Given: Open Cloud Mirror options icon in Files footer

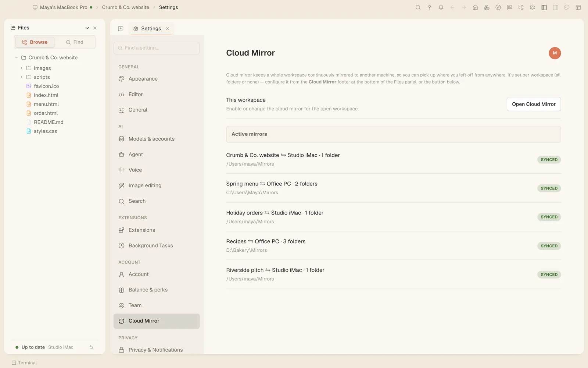Looking at the screenshot, I should (x=92, y=347).
